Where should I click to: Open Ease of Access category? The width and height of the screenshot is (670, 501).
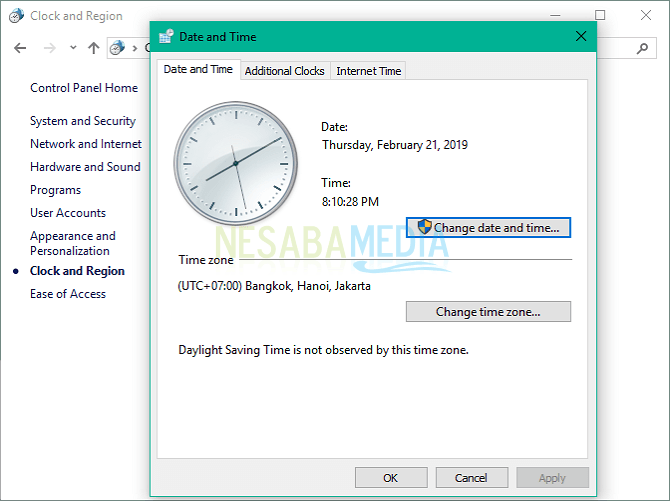[68, 294]
